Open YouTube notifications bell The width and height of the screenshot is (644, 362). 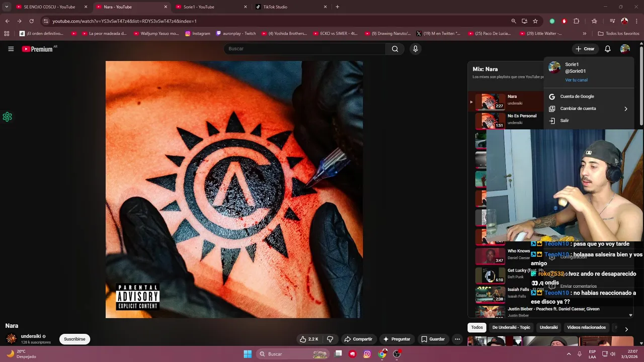pos(608,49)
